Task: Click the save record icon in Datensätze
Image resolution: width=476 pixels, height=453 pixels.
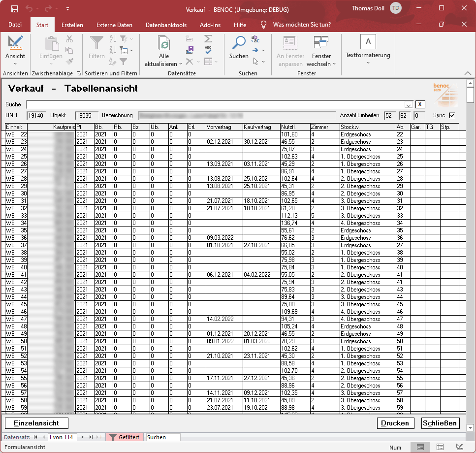Action: coord(190,50)
